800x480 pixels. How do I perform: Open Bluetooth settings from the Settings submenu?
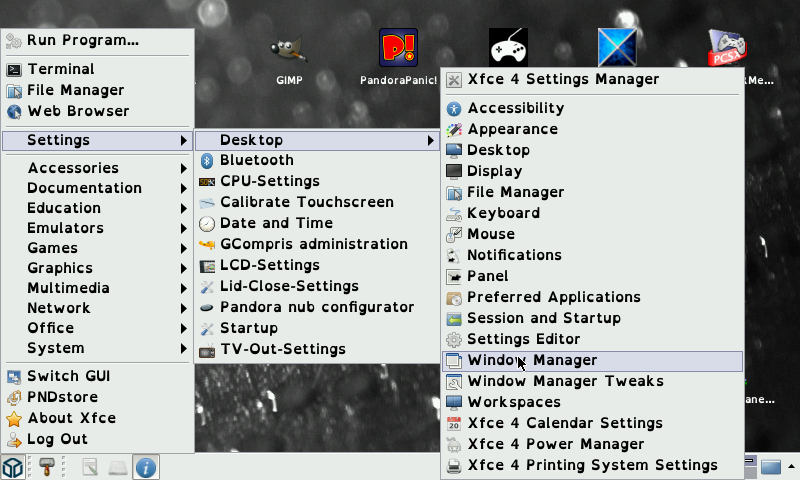[256, 160]
